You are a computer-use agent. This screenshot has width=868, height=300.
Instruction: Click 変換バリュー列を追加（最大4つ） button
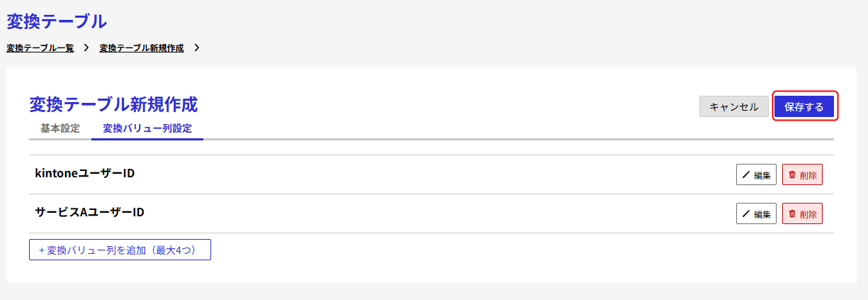tap(120, 250)
